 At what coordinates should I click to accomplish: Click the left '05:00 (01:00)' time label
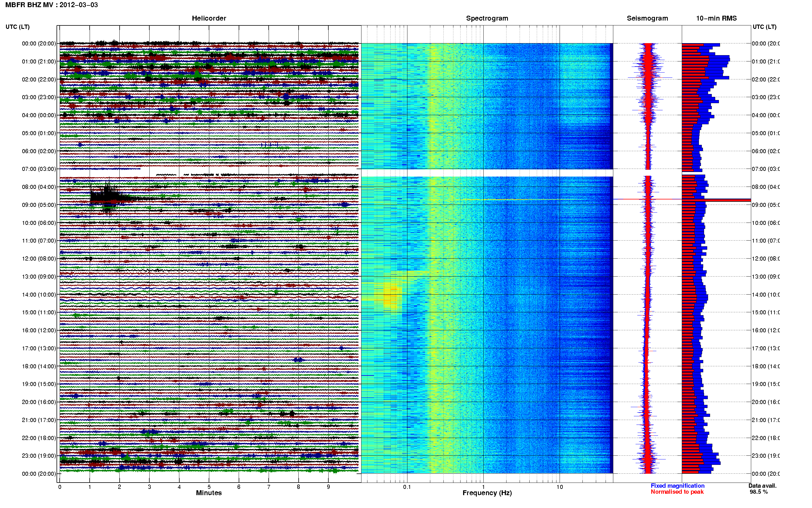tap(39, 133)
